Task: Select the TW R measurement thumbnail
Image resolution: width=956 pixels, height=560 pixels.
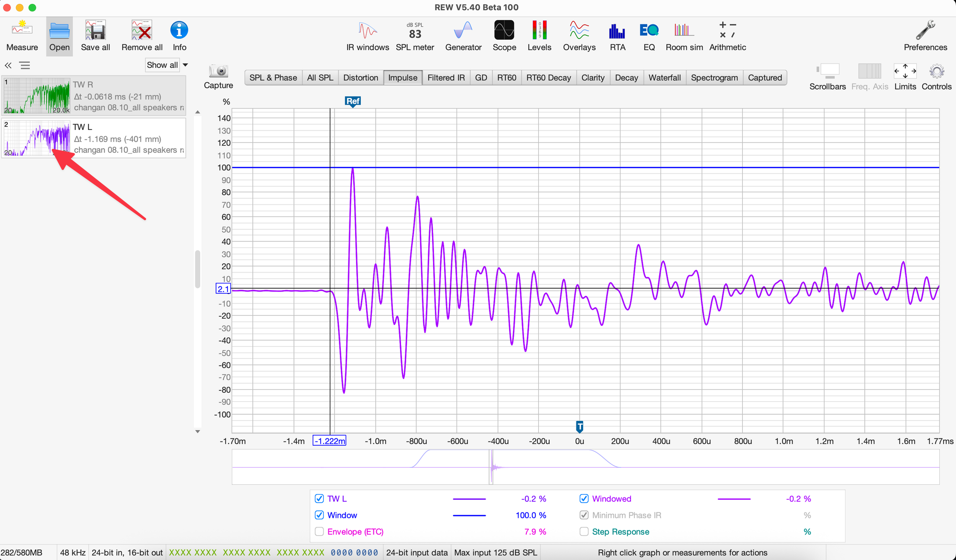Action: (x=37, y=96)
